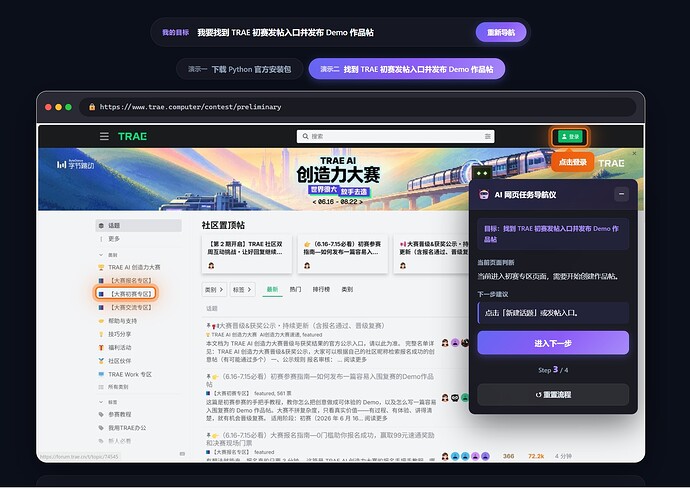Click the browser address bar URL

[x=190, y=107]
